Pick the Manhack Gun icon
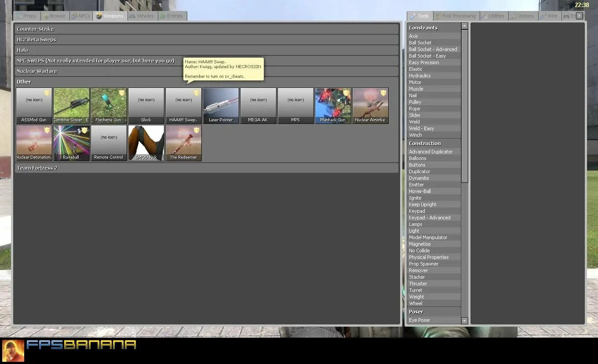This screenshot has height=364, width=598. click(x=333, y=106)
